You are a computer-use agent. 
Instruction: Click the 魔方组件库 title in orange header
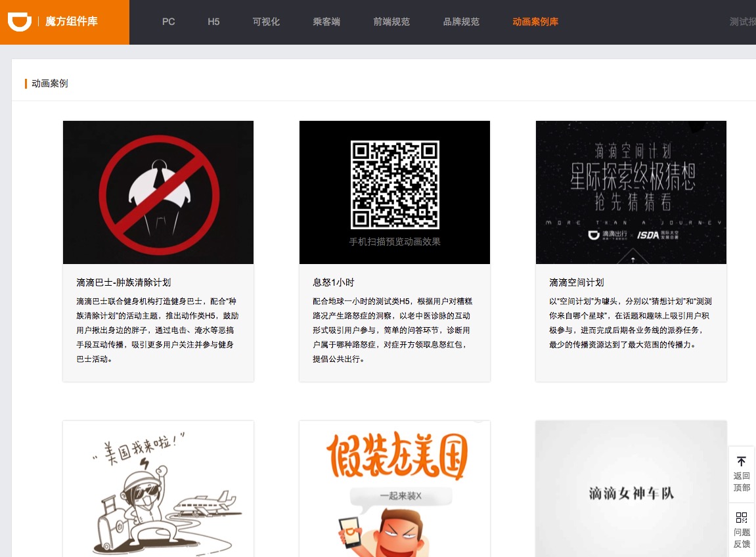(71, 21)
